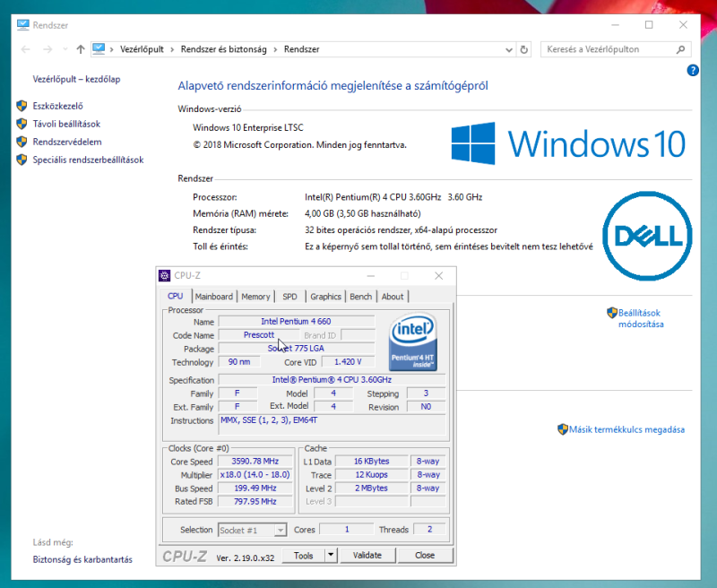The image size is (717, 588).
Task: Click the Validate button
Action: point(367,555)
